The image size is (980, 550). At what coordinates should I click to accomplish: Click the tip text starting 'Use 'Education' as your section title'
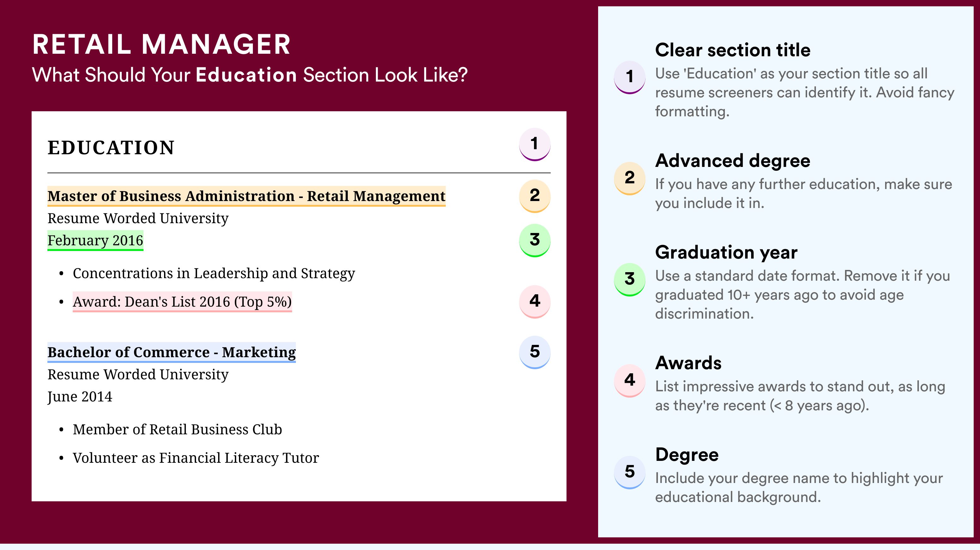tap(805, 92)
